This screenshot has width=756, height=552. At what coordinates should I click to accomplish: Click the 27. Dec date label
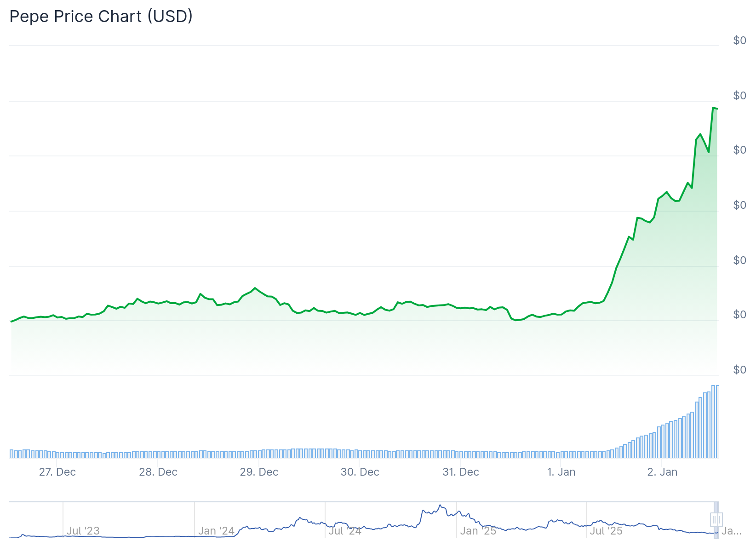57,472
